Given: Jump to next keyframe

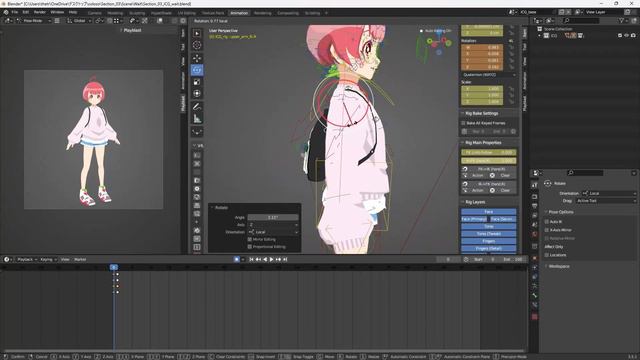Looking at the screenshot, I should coord(278,260).
